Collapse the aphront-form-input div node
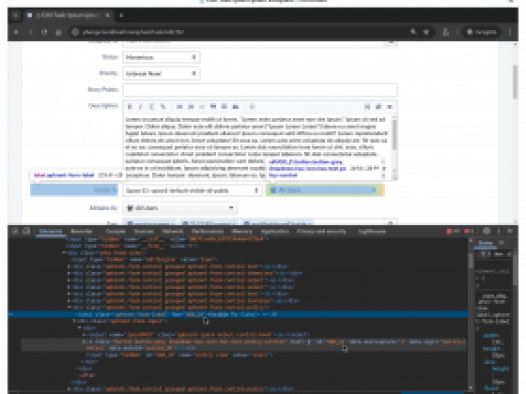526x394 pixels. [74, 321]
